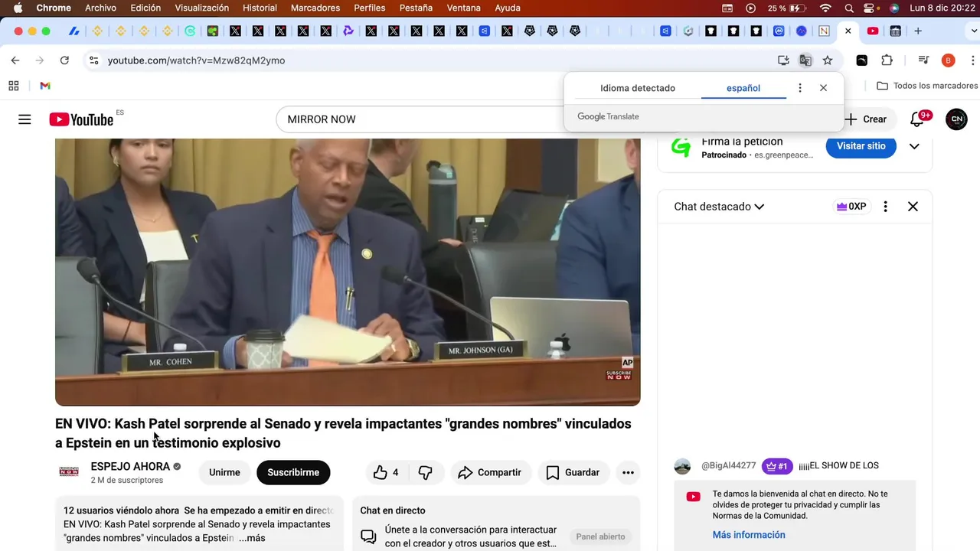Screen dimensions: 980x551
Task: Open the Historial menu
Action: (260, 8)
